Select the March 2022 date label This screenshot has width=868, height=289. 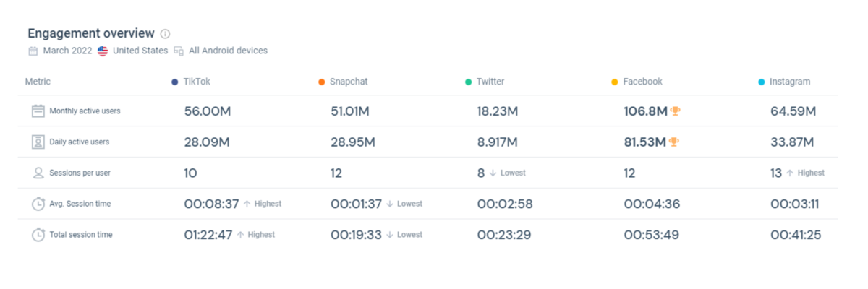69,51
